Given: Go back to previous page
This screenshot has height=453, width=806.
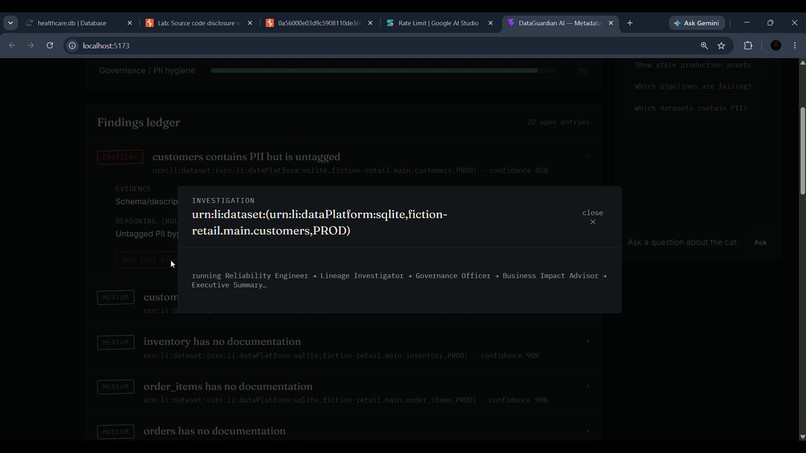Looking at the screenshot, I should tap(12, 46).
